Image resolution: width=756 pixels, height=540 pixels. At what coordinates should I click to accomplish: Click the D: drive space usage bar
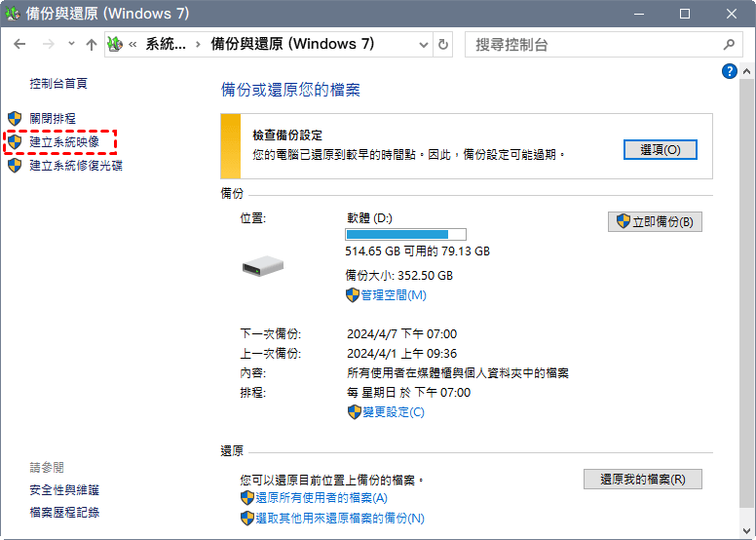pyautogui.click(x=405, y=235)
